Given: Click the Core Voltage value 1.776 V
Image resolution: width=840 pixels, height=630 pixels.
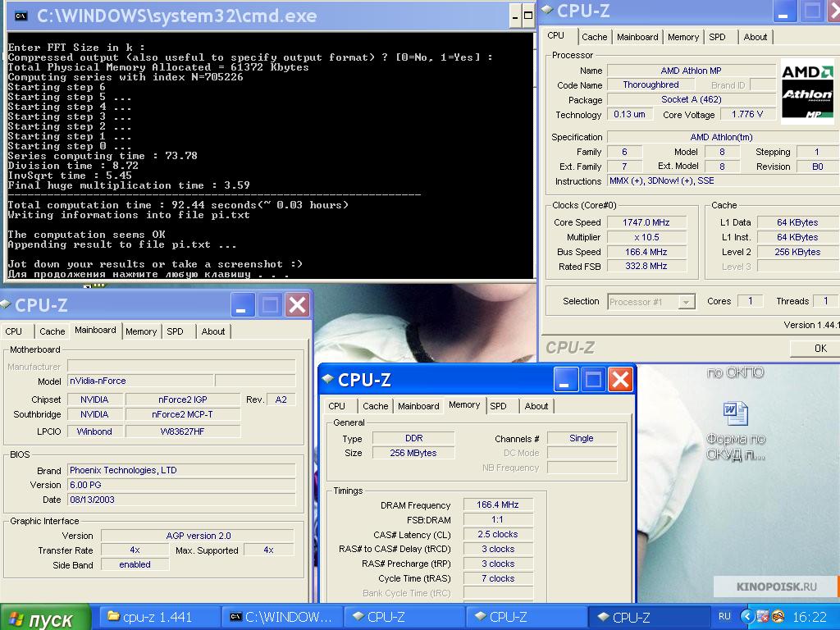Looking at the screenshot, I should [x=747, y=114].
